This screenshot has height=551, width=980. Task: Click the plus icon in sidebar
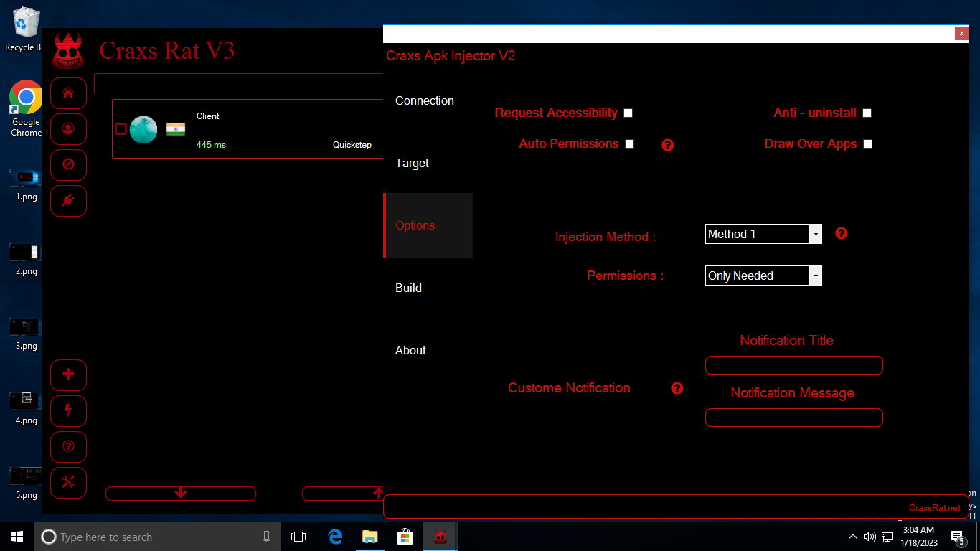coord(69,375)
